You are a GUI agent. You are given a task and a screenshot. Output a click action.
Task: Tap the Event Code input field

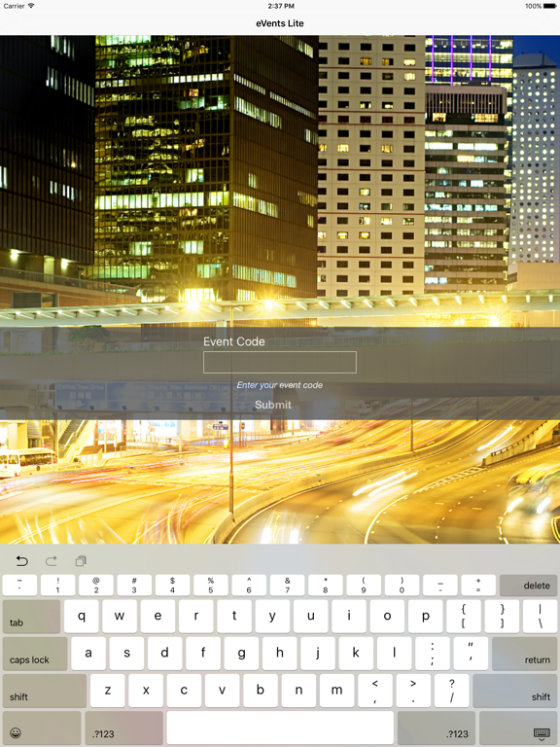280,362
